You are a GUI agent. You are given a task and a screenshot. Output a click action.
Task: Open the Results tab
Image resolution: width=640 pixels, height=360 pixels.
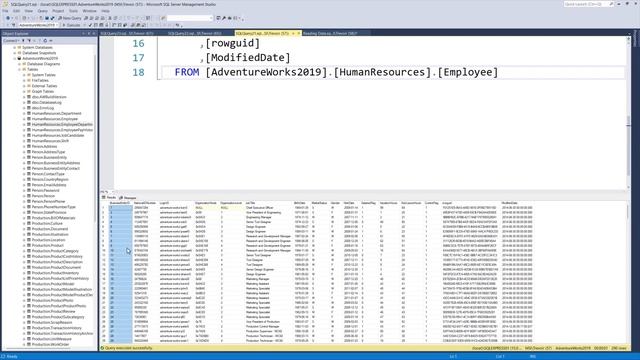pos(109,198)
